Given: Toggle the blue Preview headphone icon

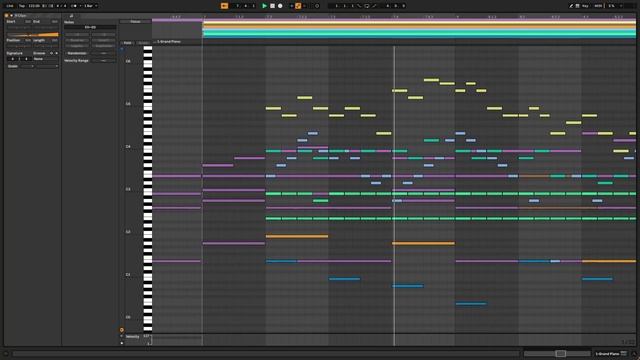Looking at the screenshot, I should click(x=122, y=49).
